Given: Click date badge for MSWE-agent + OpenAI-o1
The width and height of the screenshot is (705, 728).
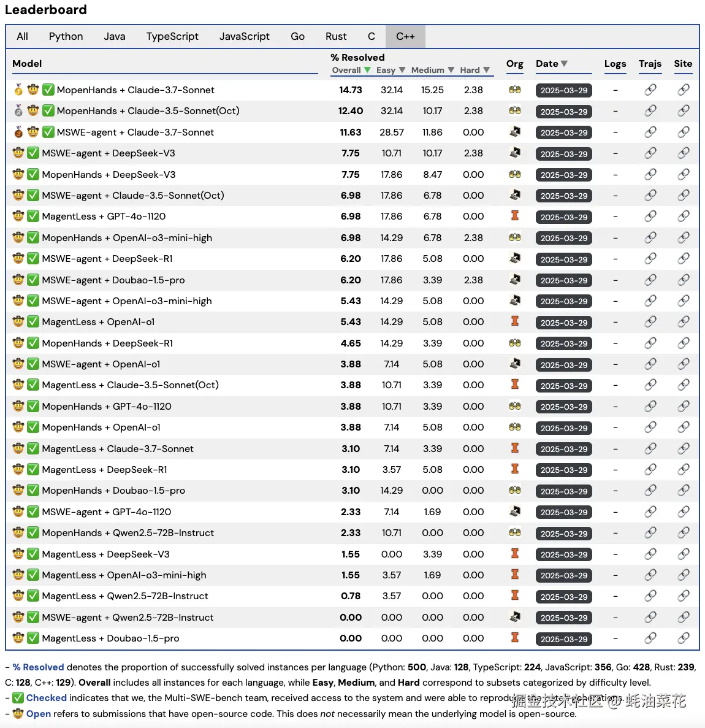Looking at the screenshot, I should [x=563, y=364].
